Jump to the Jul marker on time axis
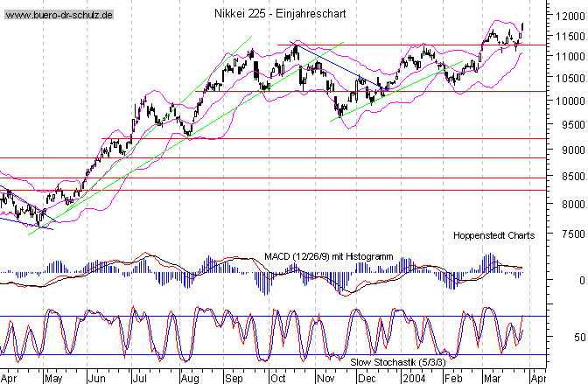The height and width of the screenshot is (384, 588). (141, 377)
